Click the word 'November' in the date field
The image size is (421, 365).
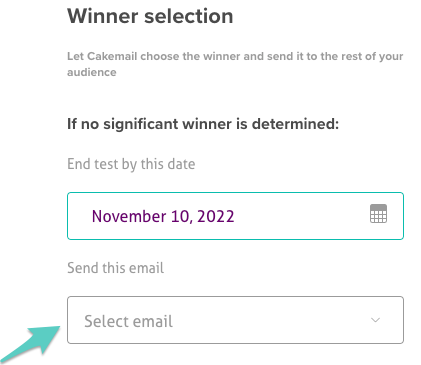click(129, 216)
